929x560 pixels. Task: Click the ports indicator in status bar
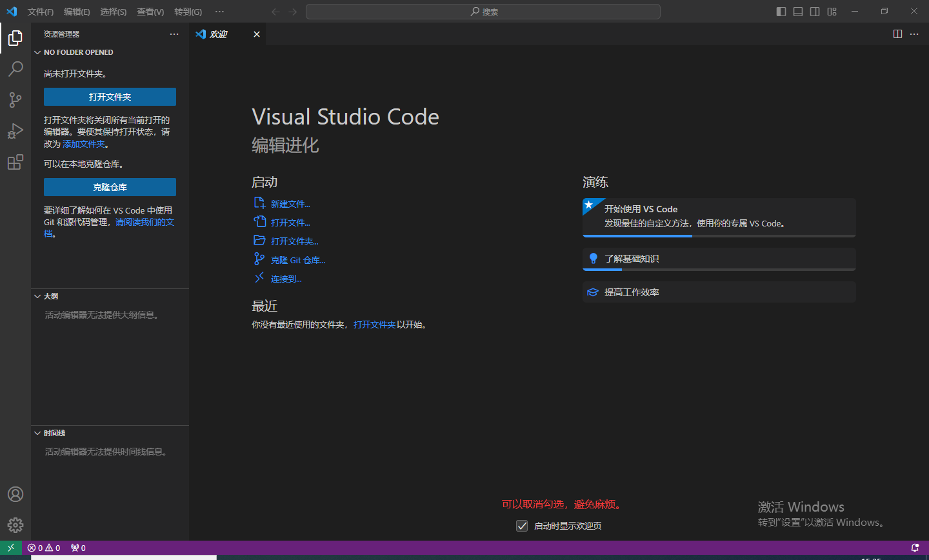78,548
